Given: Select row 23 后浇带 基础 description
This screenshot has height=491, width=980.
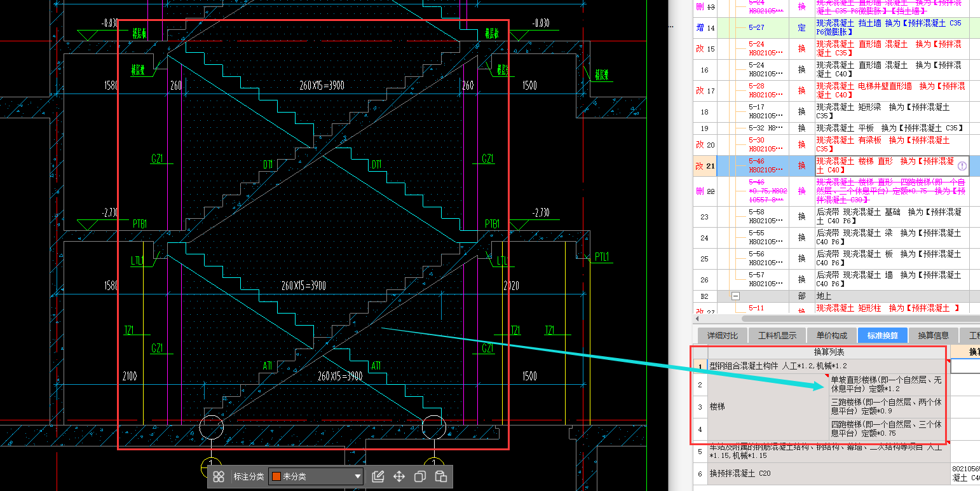Looking at the screenshot, I should (x=892, y=216).
